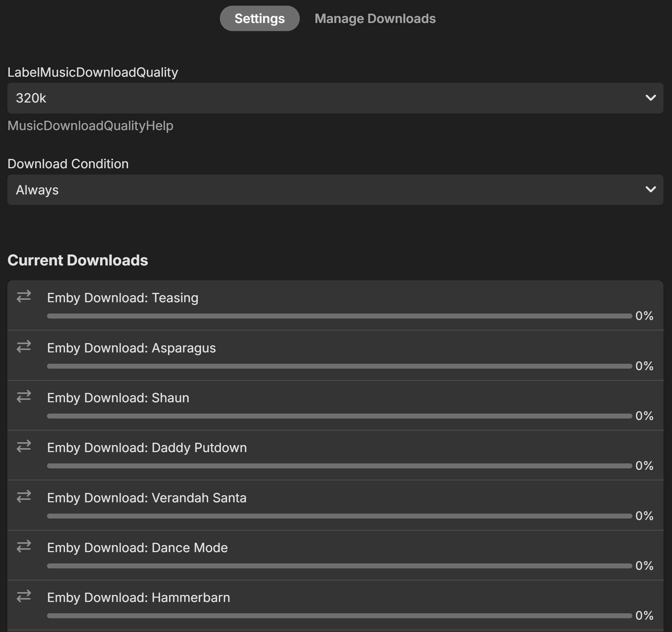
Task: Select the Settings tab
Action: coord(259,18)
